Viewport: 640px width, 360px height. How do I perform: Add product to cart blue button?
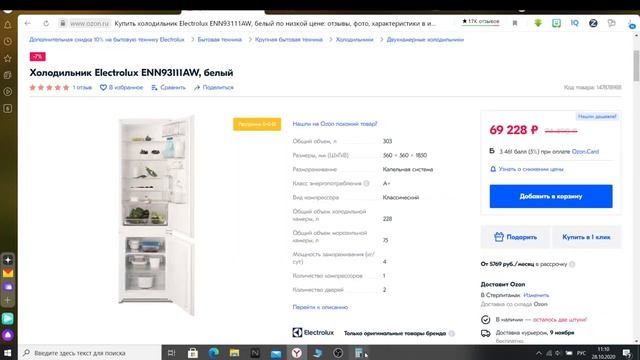click(x=551, y=196)
